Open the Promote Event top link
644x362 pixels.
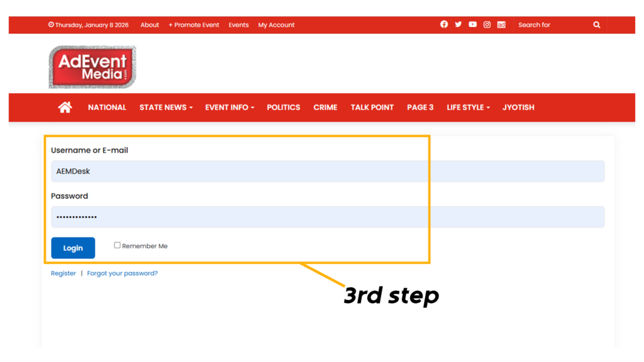pyautogui.click(x=194, y=25)
